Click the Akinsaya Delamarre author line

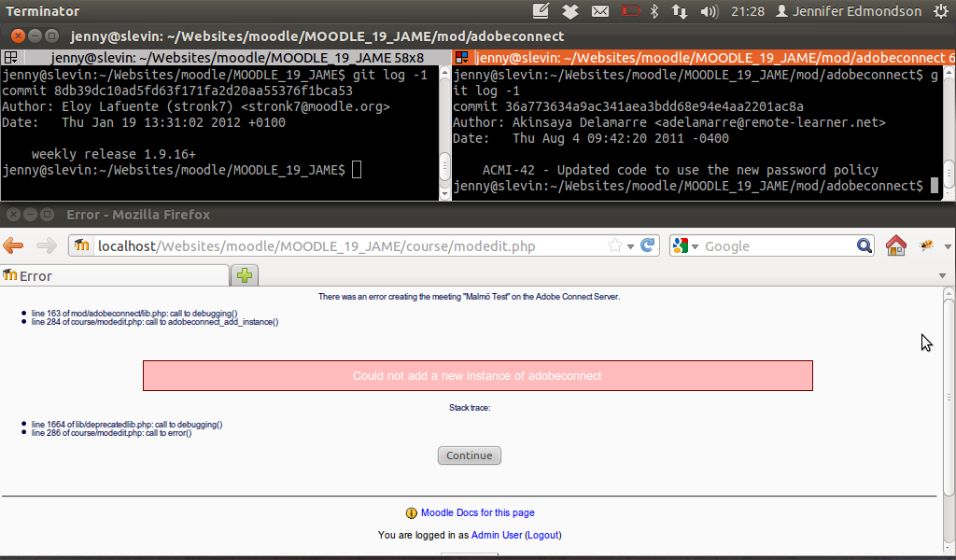point(668,122)
